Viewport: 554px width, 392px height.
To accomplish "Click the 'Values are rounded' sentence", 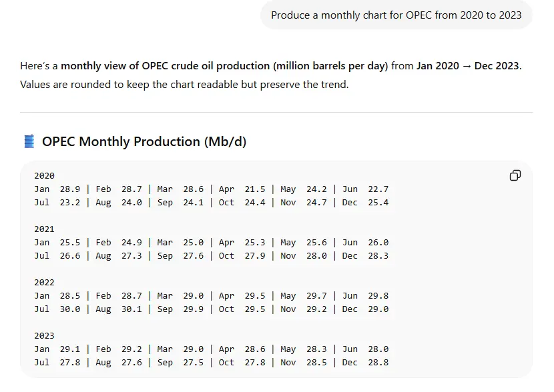I will tap(184, 85).
